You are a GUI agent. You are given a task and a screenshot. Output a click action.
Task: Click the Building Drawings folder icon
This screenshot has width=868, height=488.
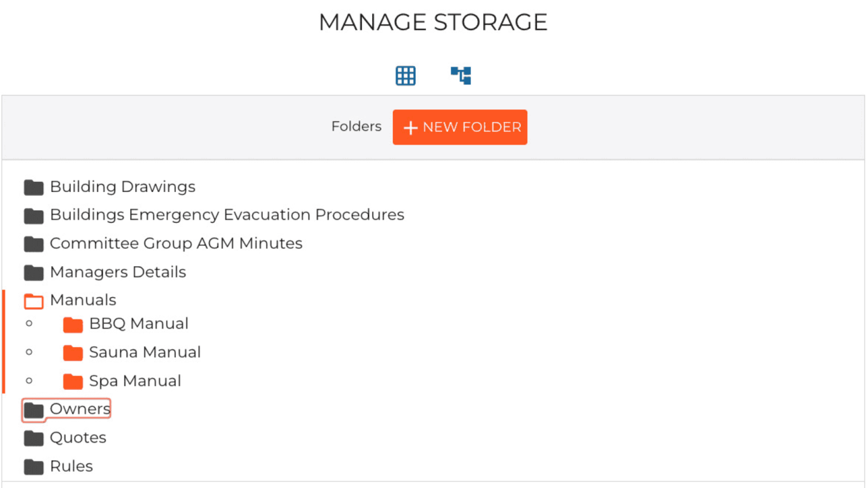pos(33,187)
